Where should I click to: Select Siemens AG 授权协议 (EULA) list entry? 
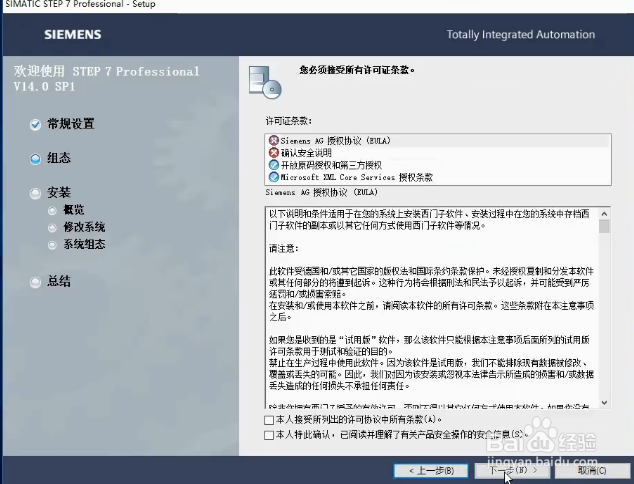pos(438,141)
